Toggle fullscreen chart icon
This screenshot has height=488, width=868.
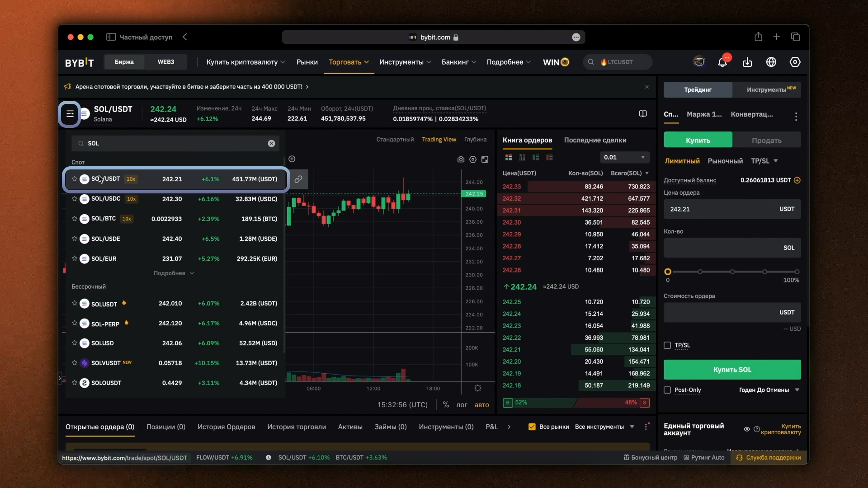pos(485,159)
